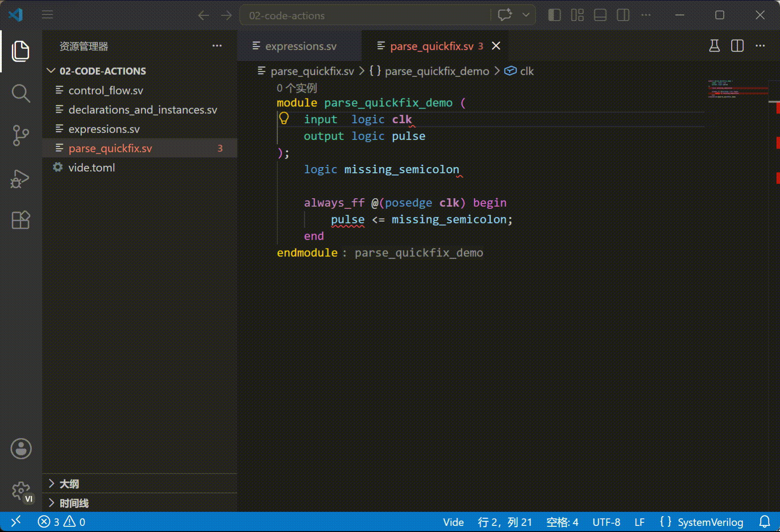Open declarations_and_instances.sv file
Image resolution: width=780 pixels, height=532 pixels.
click(140, 109)
